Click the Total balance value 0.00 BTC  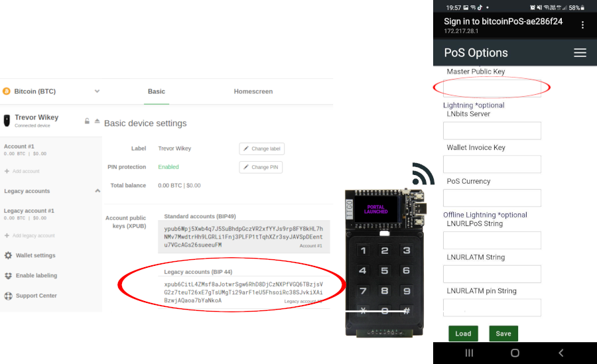(170, 186)
